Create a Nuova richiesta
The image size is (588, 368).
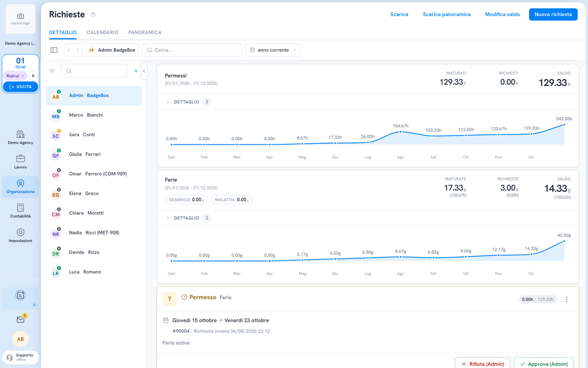[553, 14]
